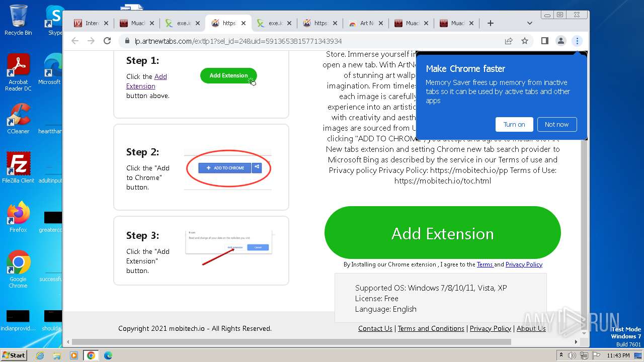Open Privacy Policy link under button

pos(524,264)
